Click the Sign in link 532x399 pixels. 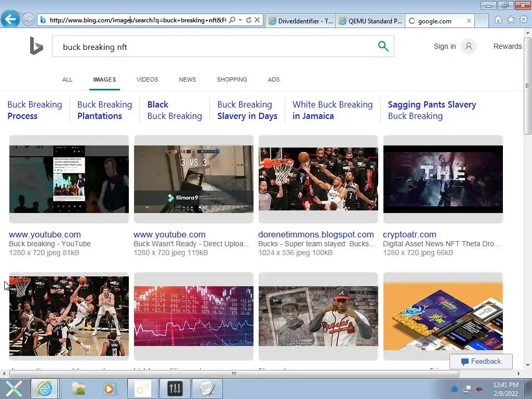point(445,46)
